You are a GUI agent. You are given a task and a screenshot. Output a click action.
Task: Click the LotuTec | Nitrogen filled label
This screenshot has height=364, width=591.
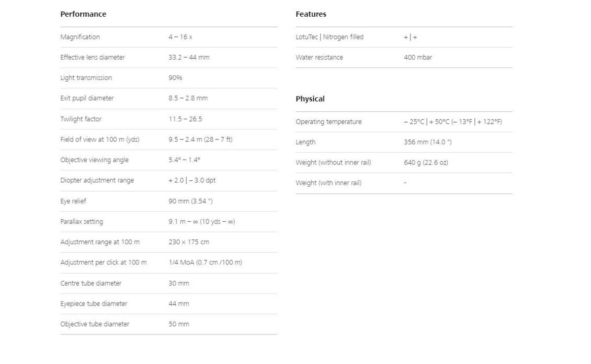point(329,37)
